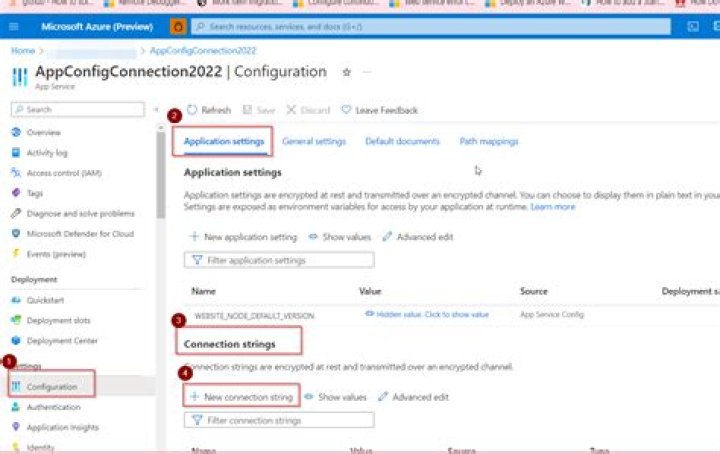This screenshot has width=720, height=454.
Task: Add a New application setting
Action: 243,237
